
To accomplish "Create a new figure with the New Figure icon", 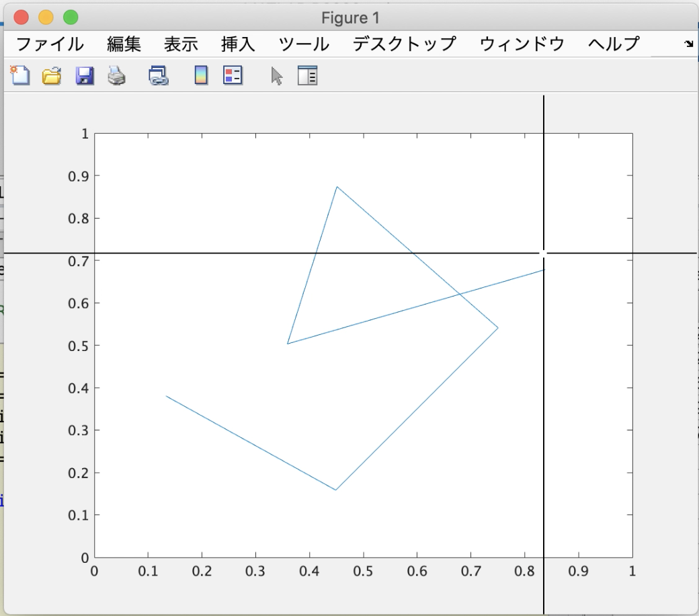I will (18, 75).
